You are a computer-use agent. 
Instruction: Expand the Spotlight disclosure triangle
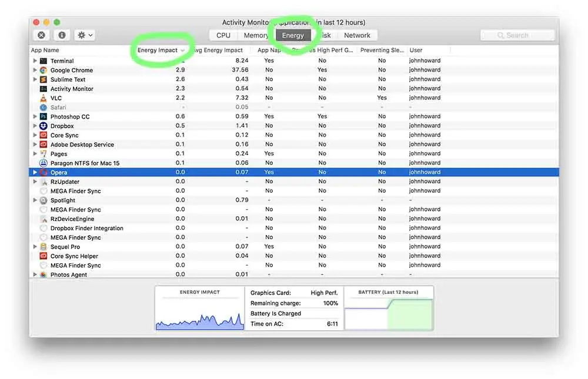pos(35,200)
